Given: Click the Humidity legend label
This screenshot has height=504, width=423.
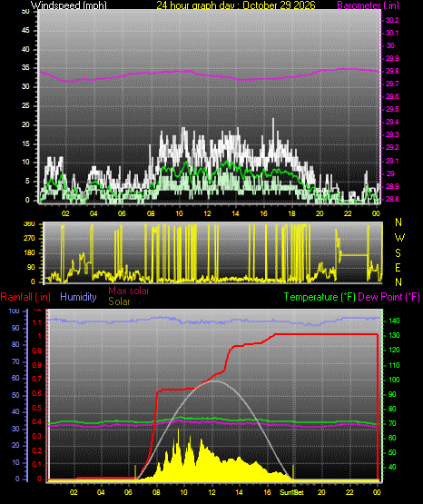Looking at the screenshot, I should [x=78, y=297].
